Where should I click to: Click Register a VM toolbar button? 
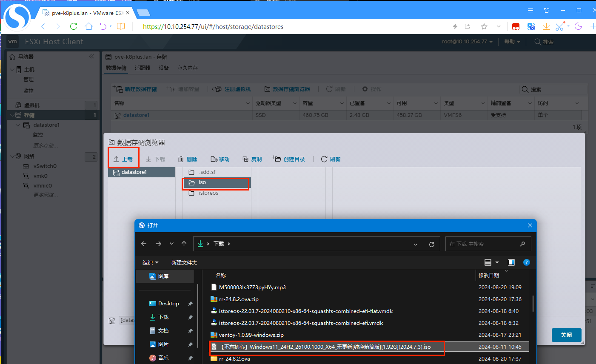pos(232,89)
